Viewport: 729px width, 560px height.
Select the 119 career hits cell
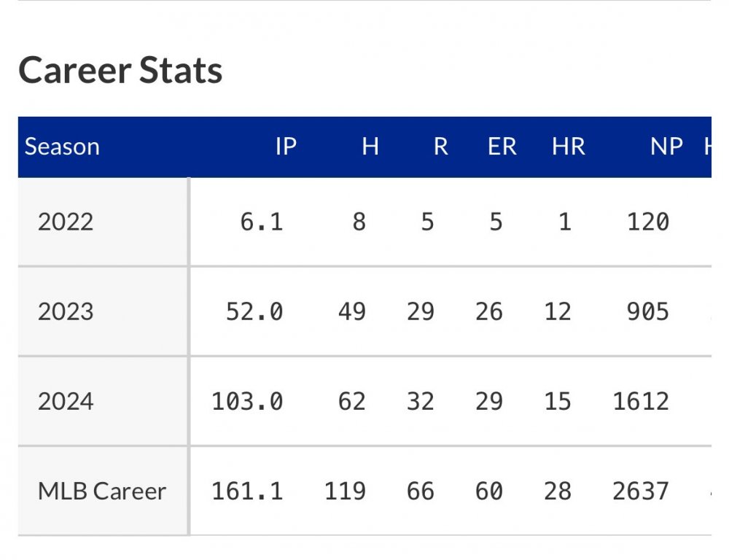tap(345, 491)
